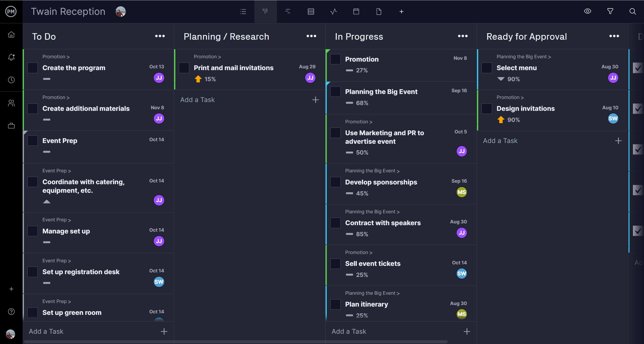Click the search icon in top toolbar
Viewport: 644px width, 344px height.
point(632,12)
